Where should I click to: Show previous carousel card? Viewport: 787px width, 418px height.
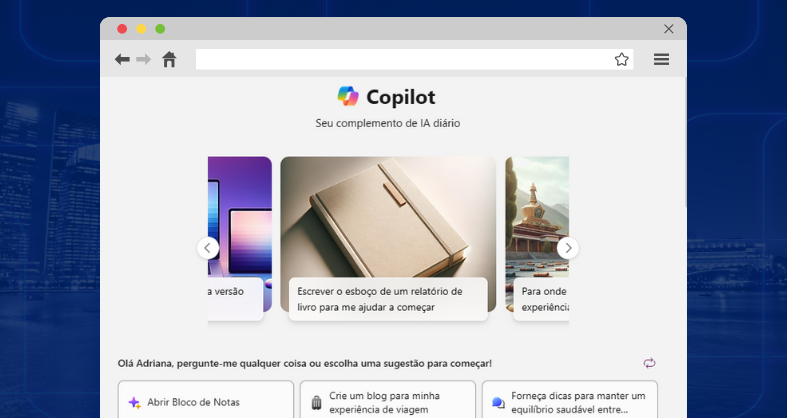(208, 248)
